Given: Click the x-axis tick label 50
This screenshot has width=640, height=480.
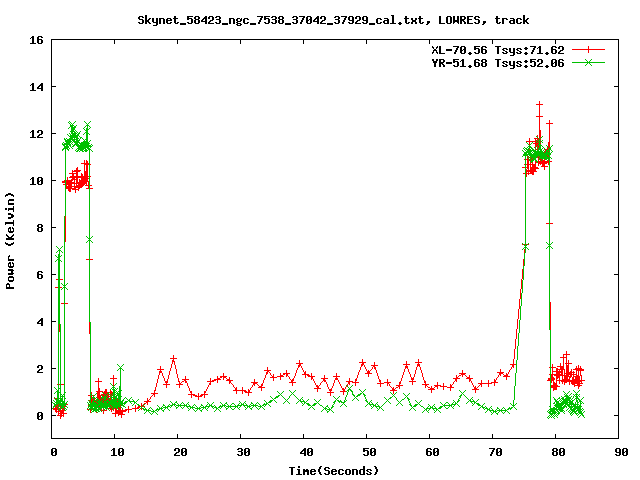Looking at the screenshot, I should (x=369, y=452).
